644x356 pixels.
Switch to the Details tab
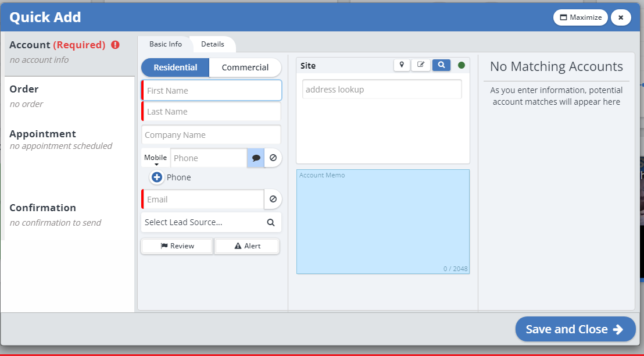tap(213, 44)
